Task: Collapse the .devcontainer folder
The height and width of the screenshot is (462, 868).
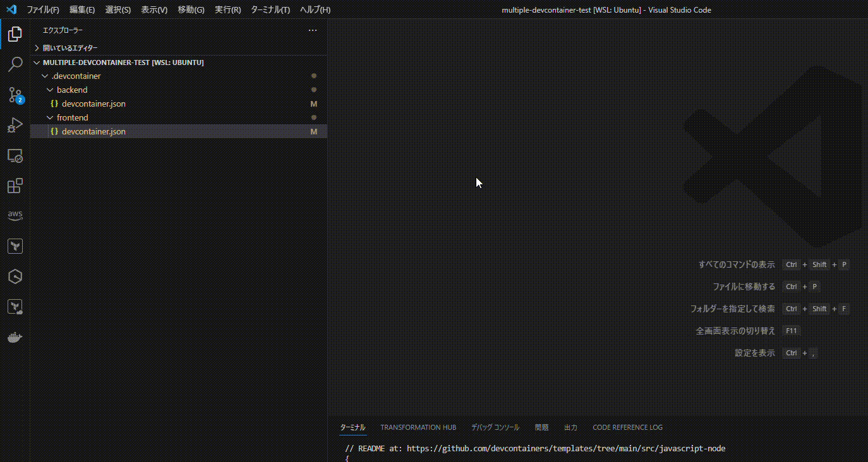Action: [x=44, y=75]
